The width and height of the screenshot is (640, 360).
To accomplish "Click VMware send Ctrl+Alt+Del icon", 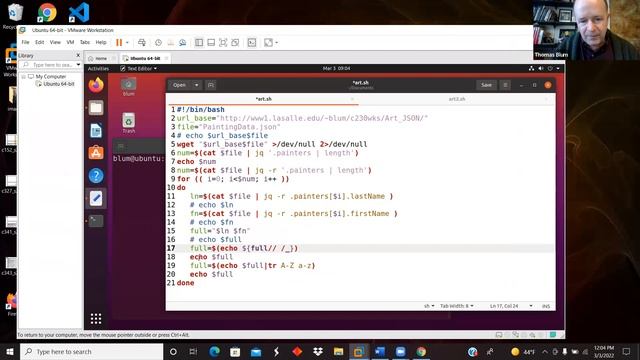I will [x=142, y=42].
